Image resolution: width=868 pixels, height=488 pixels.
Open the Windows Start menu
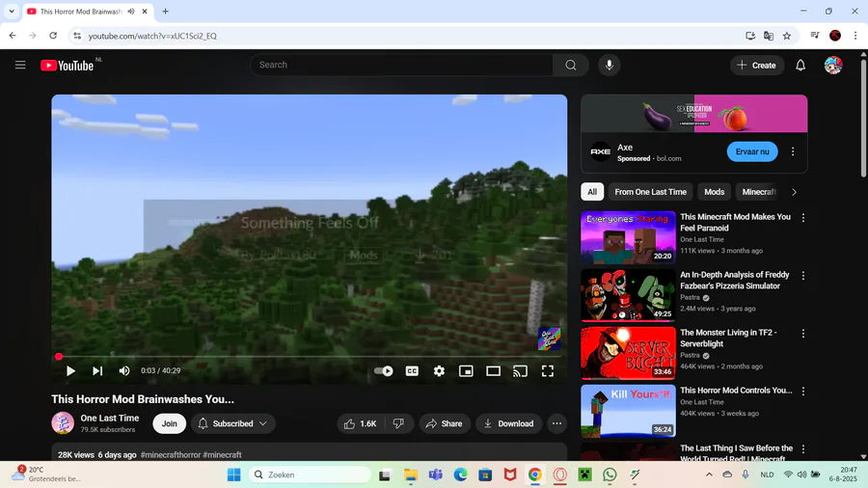(x=234, y=474)
